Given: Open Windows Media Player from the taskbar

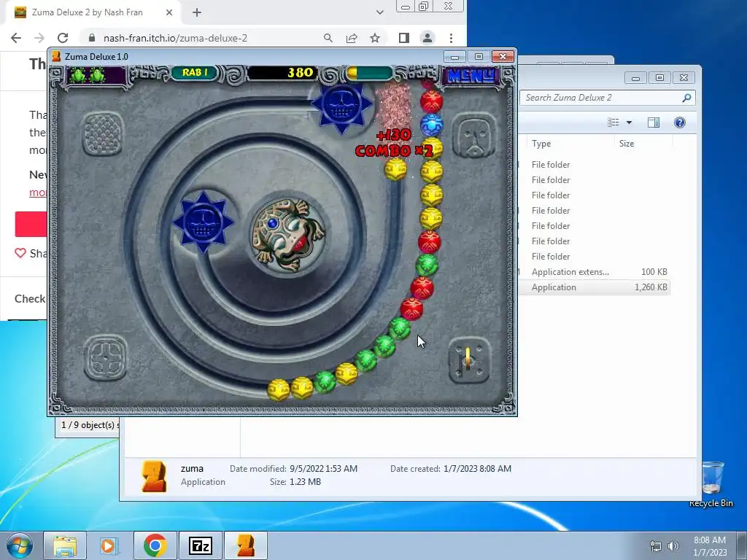Looking at the screenshot, I should click(109, 545).
